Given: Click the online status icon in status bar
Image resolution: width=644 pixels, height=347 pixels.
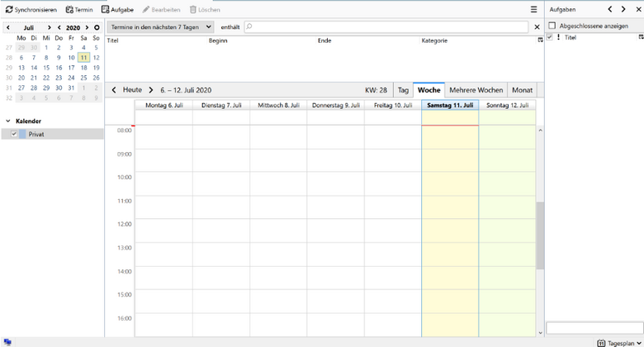Looking at the screenshot, I should click(x=7, y=342).
